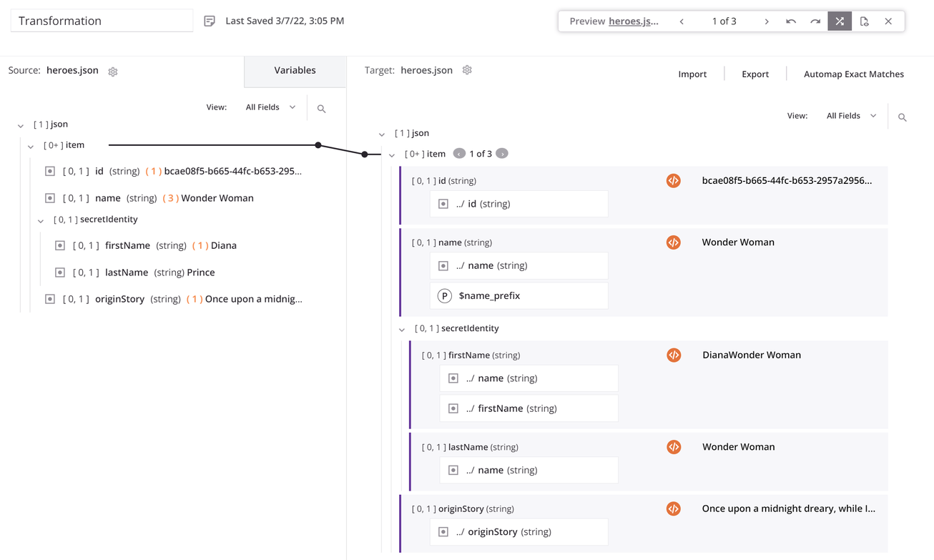Click previous item arrow beside 1 of 3
This screenshot has width=934, height=560.
[x=459, y=154]
